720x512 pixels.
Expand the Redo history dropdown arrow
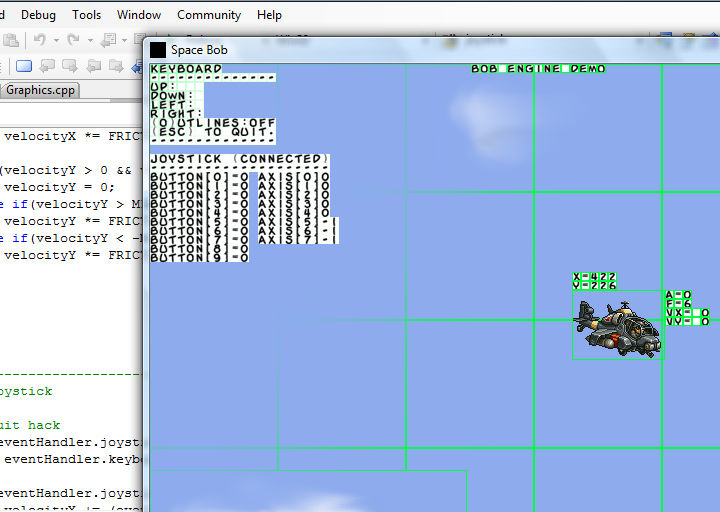[90, 41]
